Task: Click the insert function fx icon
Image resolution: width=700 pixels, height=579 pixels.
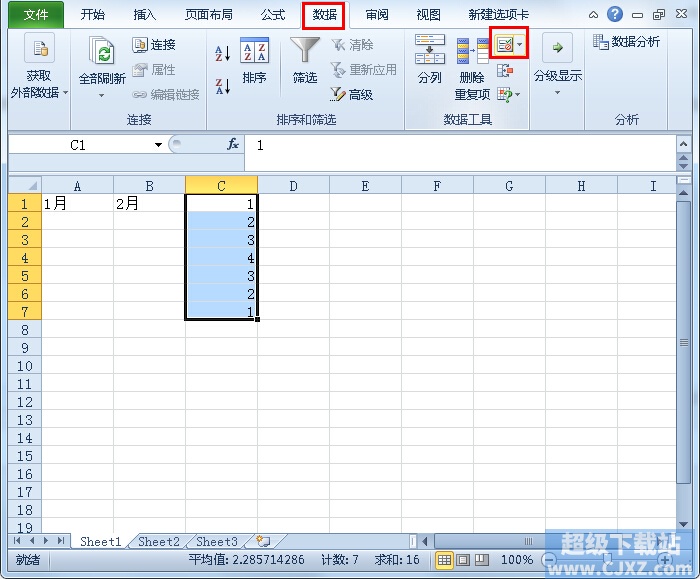Action: point(233,145)
